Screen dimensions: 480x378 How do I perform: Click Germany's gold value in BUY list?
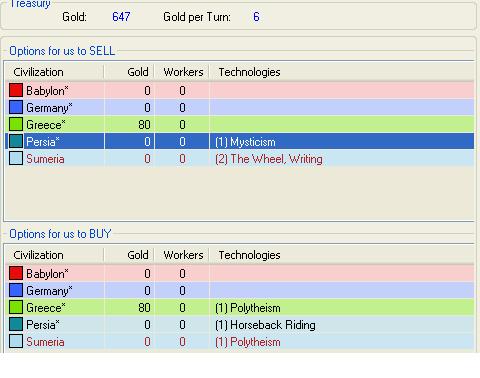tap(147, 291)
